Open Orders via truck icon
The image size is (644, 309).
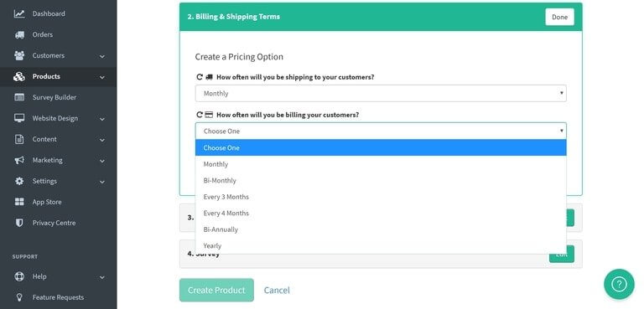pos(19,34)
